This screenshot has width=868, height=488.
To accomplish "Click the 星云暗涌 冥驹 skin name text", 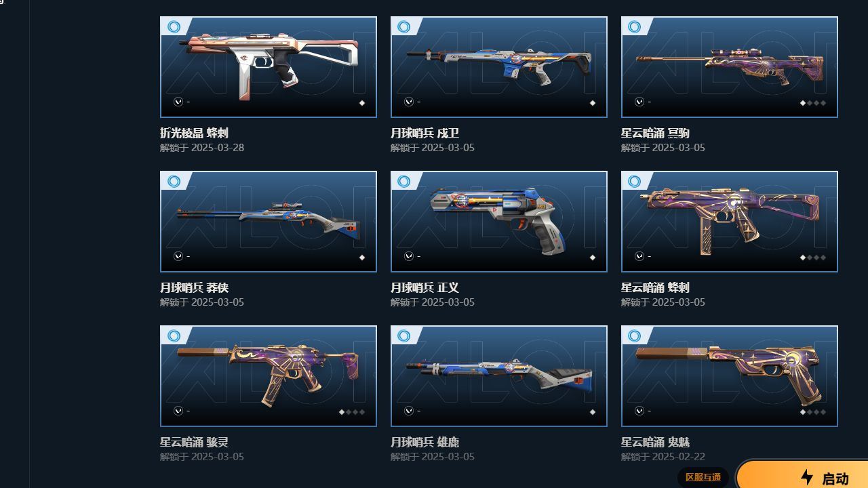I will coord(655,133).
